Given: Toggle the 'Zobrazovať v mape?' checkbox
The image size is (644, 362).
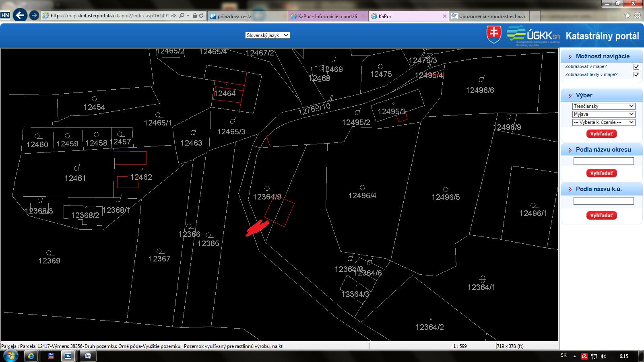Looking at the screenshot, I should click(636, 67).
